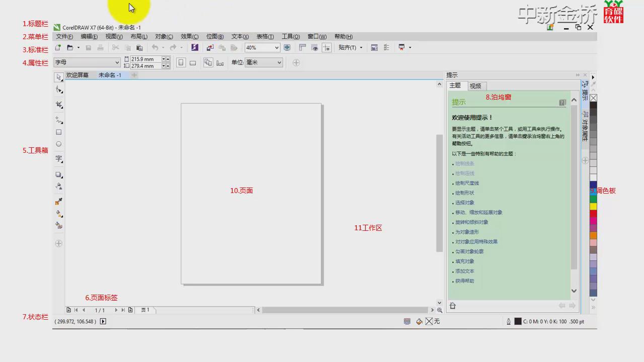
Task: Select the Transparency tool
Action: click(59, 187)
